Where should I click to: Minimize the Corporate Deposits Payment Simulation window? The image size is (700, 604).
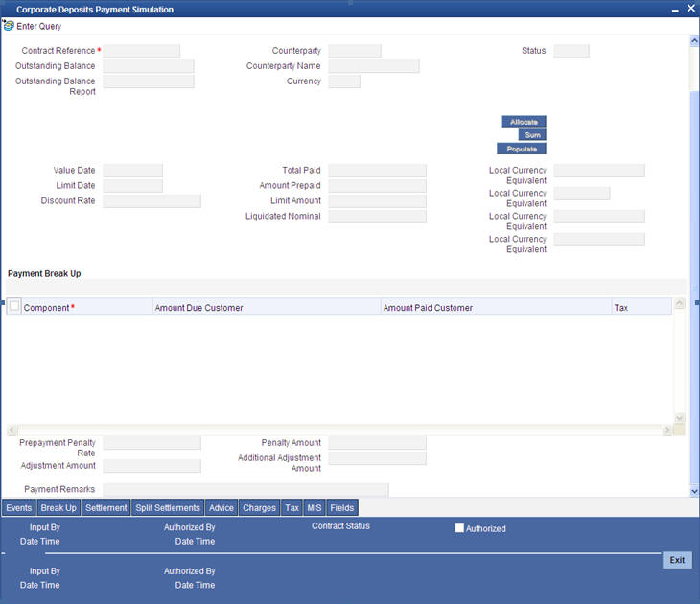[675, 10]
